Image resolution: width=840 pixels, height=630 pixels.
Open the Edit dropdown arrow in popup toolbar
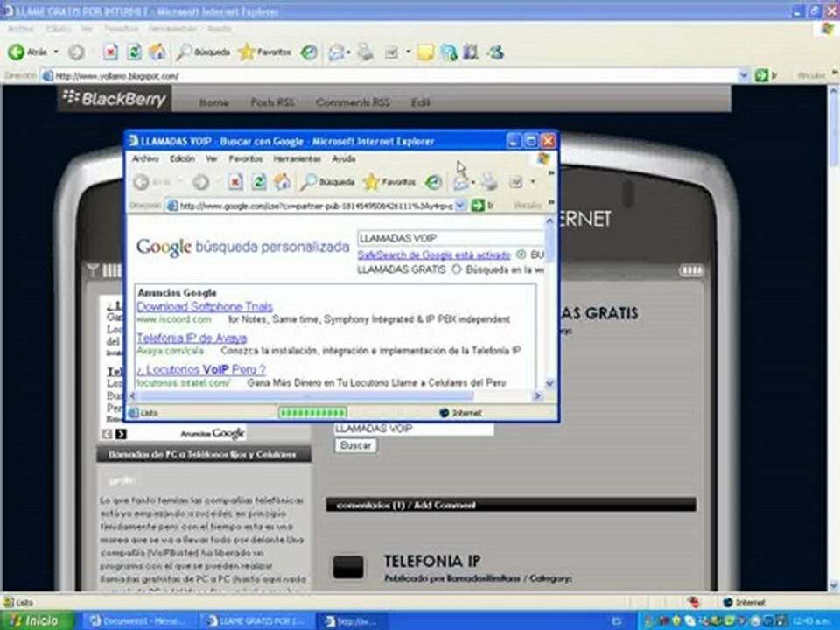[533, 182]
